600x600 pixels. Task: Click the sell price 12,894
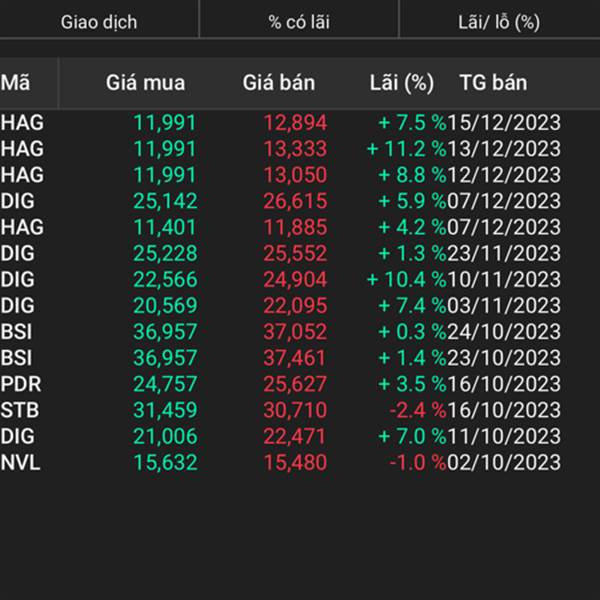coord(295,123)
